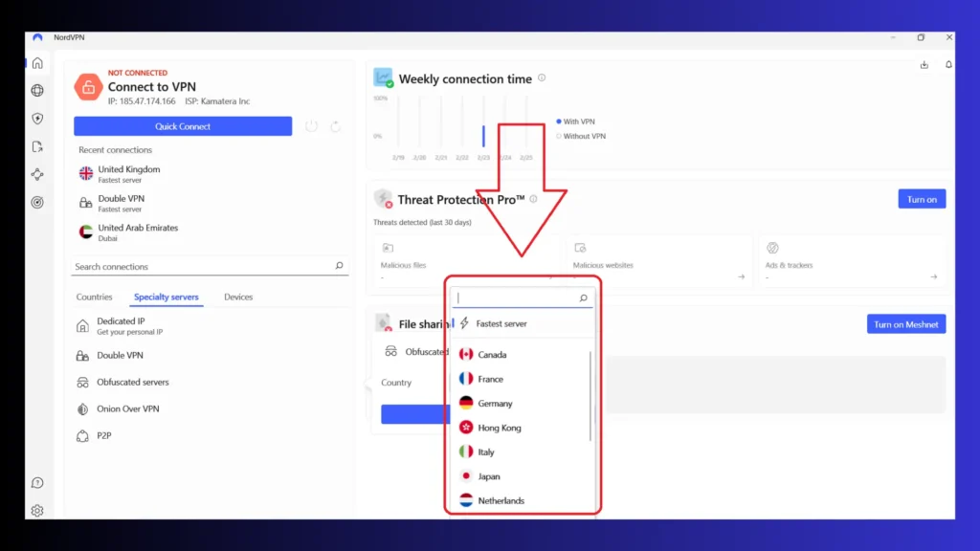Open the Settings gear icon
The width and height of the screenshot is (980, 551).
click(x=37, y=511)
